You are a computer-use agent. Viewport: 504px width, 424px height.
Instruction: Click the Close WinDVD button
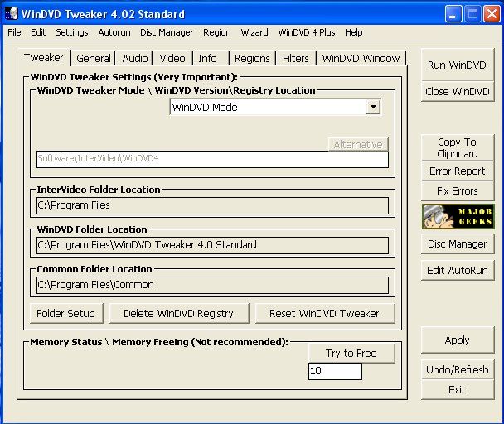(x=457, y=92)
